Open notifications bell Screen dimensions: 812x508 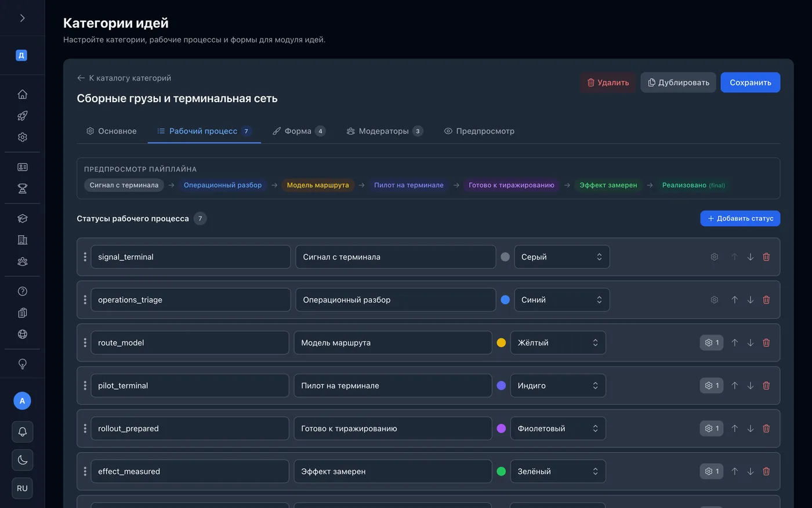tap(22, 431)
